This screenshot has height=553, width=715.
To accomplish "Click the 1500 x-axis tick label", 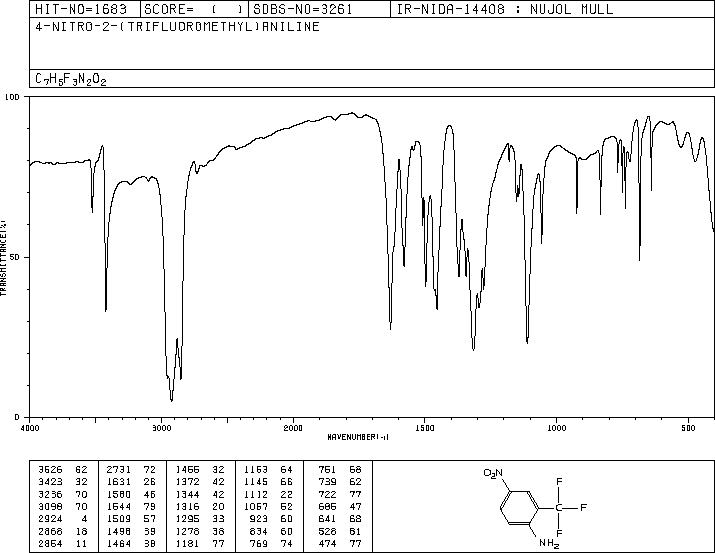I will pyautogui.click(x=425, y=428).
